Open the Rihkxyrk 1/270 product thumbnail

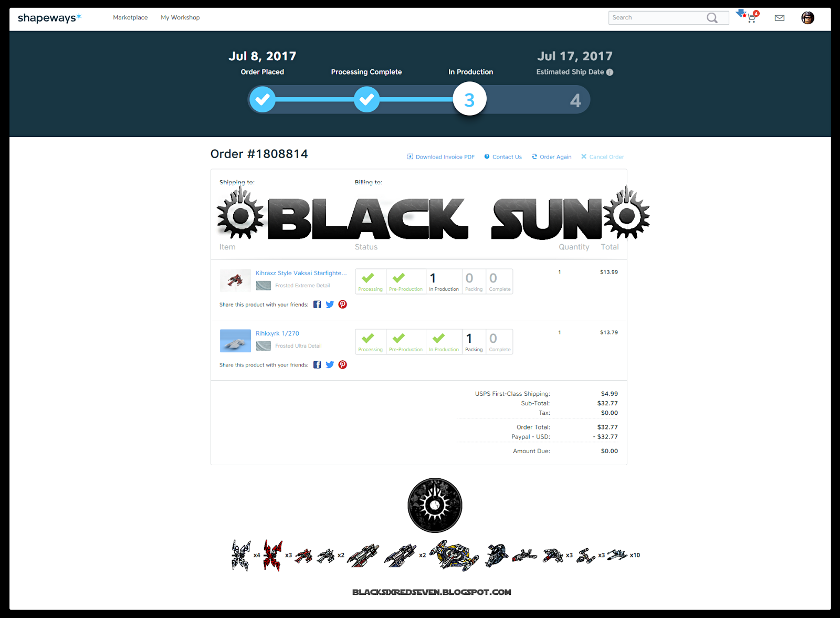point(235,341)
